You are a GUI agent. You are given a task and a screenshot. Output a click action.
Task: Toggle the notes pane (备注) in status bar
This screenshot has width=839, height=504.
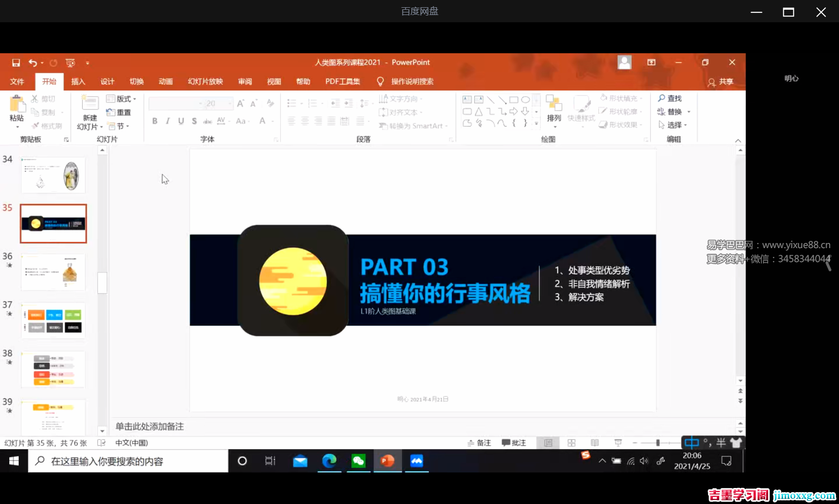click(479, 443)
